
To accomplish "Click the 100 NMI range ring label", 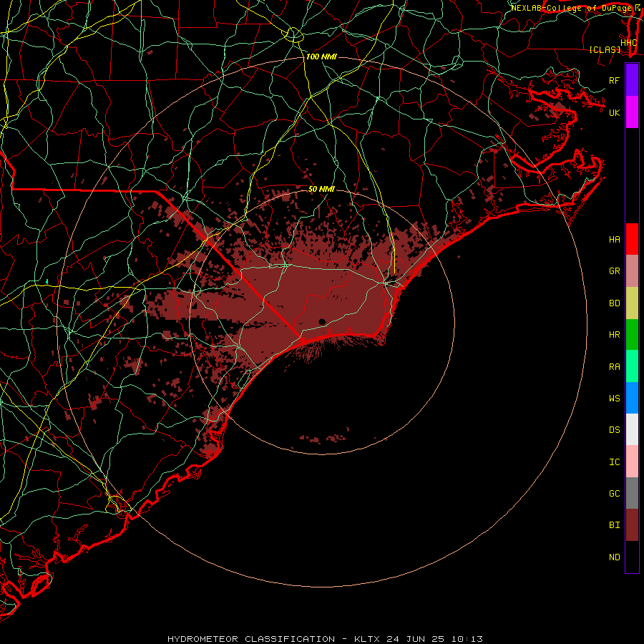I will click(321, 57).
